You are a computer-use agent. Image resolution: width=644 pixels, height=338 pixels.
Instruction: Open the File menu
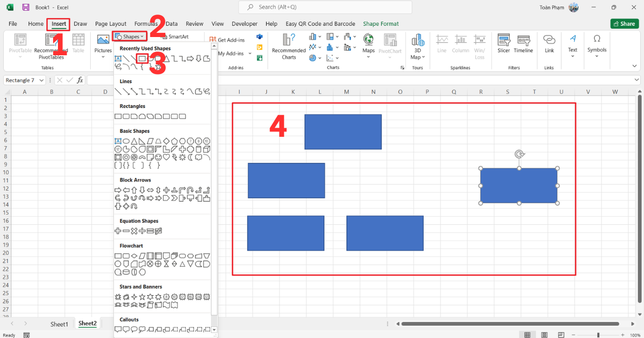tap(13, 24)
